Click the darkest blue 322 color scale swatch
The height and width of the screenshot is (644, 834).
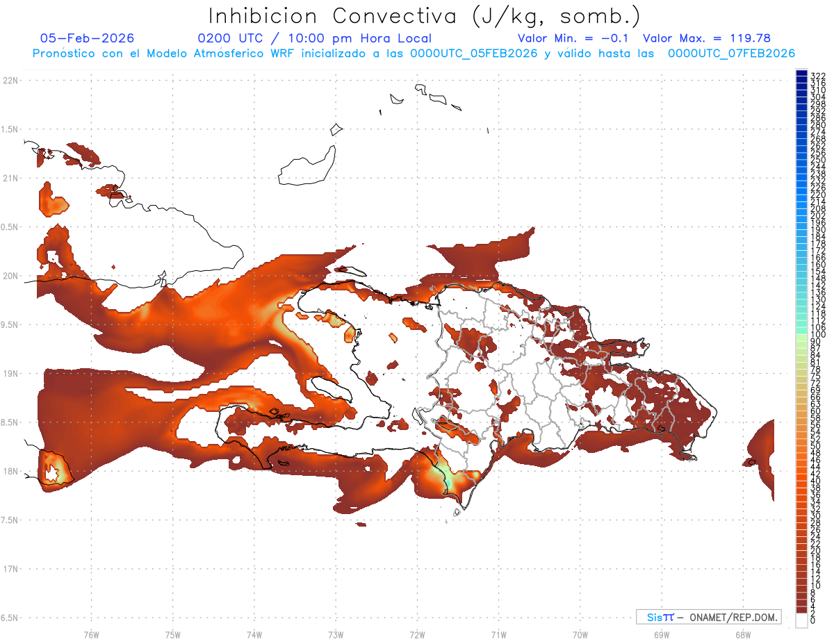tap(801, 73)
